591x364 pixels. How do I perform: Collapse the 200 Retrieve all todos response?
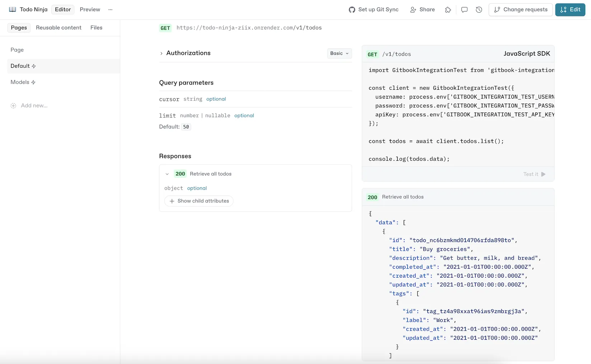(167, 174)
